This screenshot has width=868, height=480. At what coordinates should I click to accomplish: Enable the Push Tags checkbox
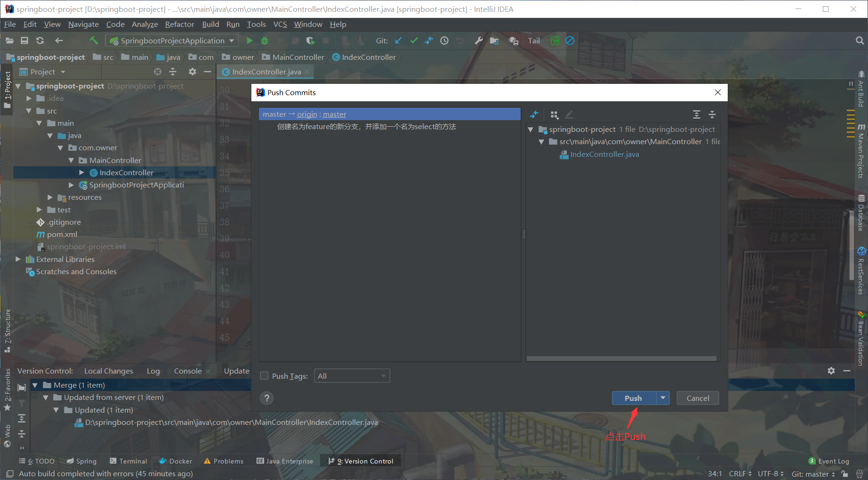(265, 375)
